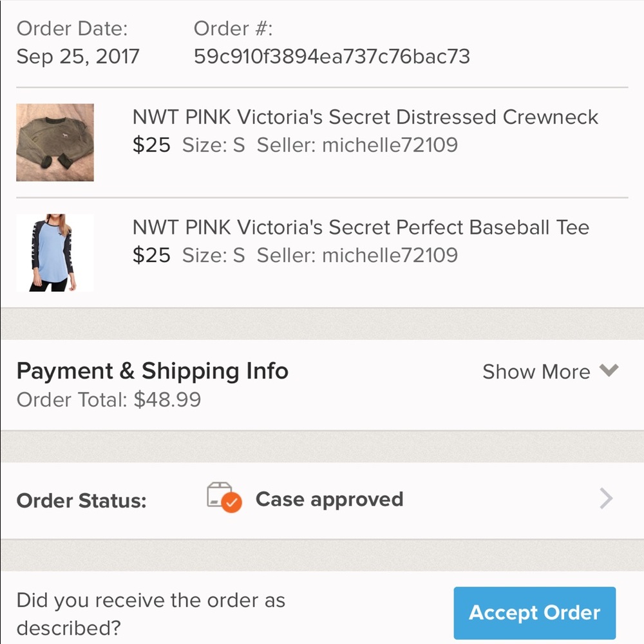644x644 pixels.
Task: Tap the Accept Order button
Action: [x=535, y=612]
